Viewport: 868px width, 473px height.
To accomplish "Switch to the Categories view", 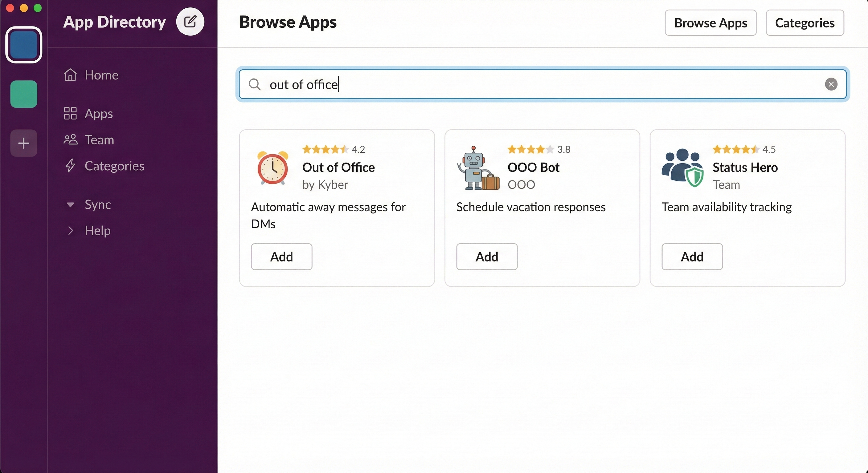I will click(x=805, y=22).
